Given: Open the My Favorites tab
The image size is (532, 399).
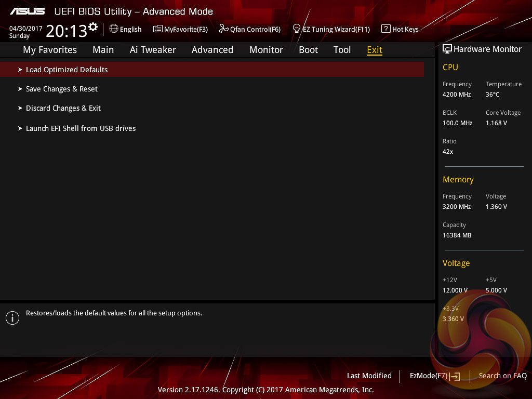Looking at the screenshot, I should coord(50,50).
